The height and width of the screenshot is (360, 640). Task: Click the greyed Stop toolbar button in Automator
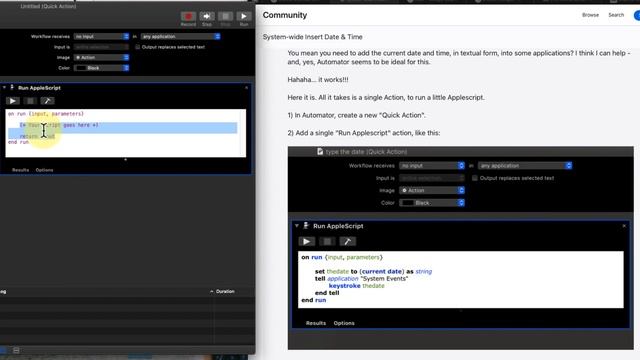coord(225,16)
